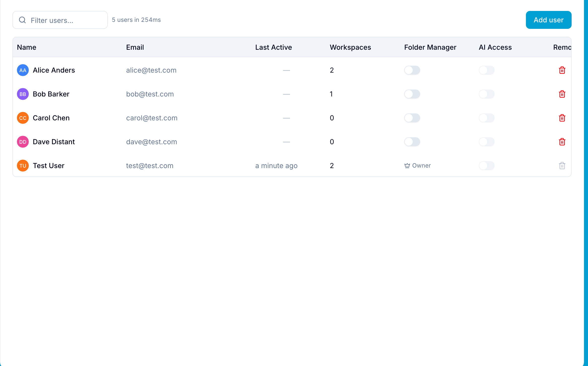Toggle AI Access for Test User

[x=487, y=166]
